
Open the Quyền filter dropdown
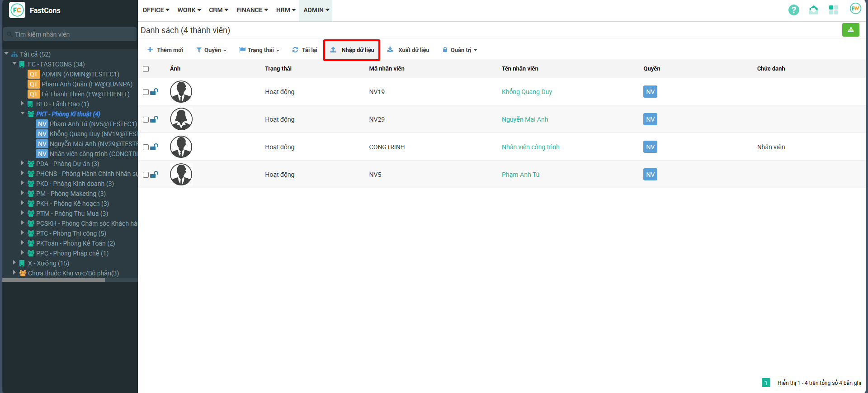(x=211, y=50)
